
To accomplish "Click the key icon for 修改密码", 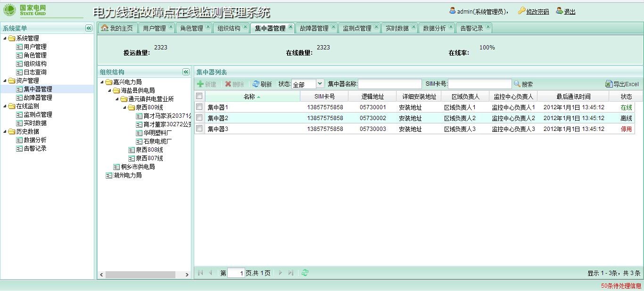I will 521,11.
